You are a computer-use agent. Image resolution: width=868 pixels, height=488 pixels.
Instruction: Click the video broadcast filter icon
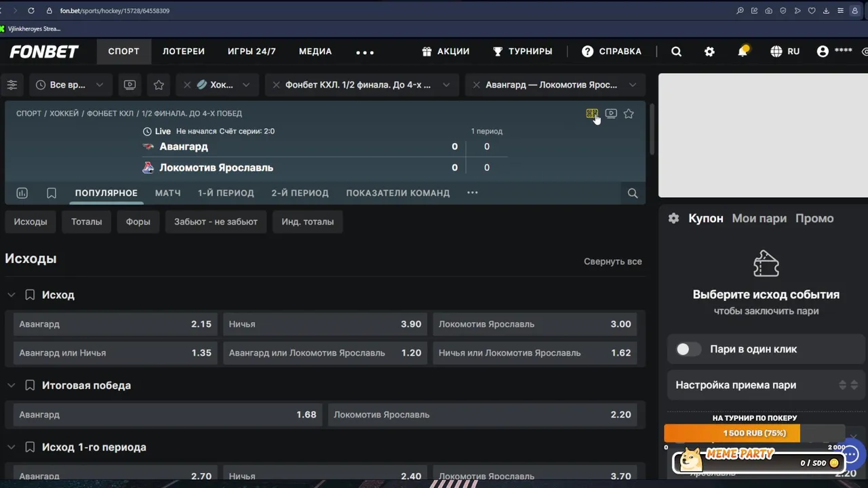[130, 85]
